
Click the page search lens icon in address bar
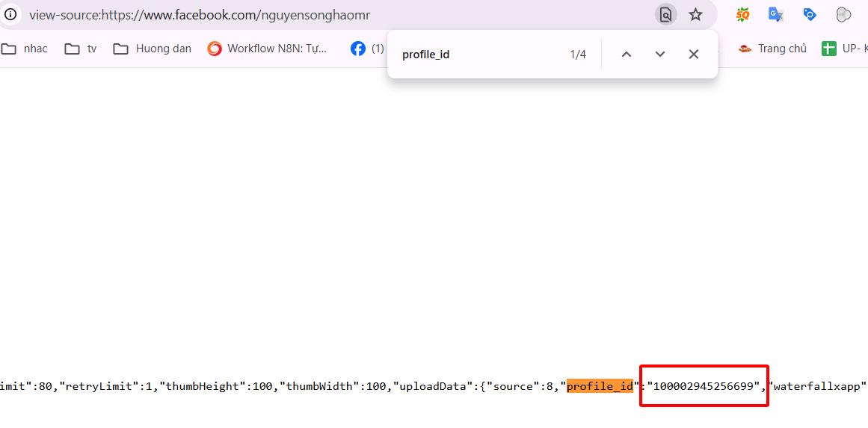(x=666, y=14)
